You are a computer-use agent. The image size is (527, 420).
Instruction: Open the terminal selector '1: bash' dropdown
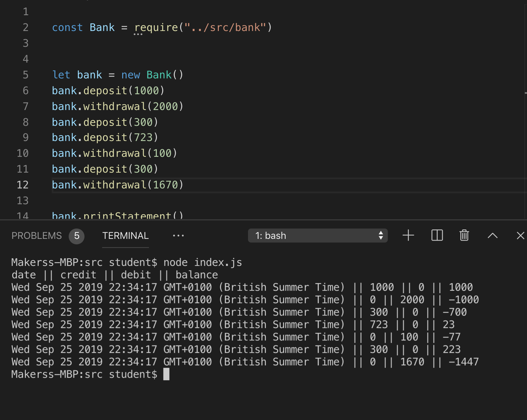click(318, 236)
